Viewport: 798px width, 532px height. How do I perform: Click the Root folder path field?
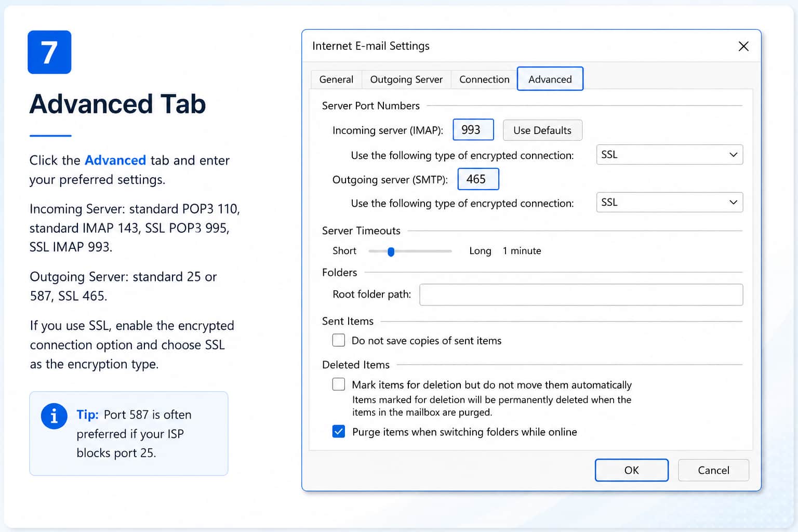(x=581, y=295)
